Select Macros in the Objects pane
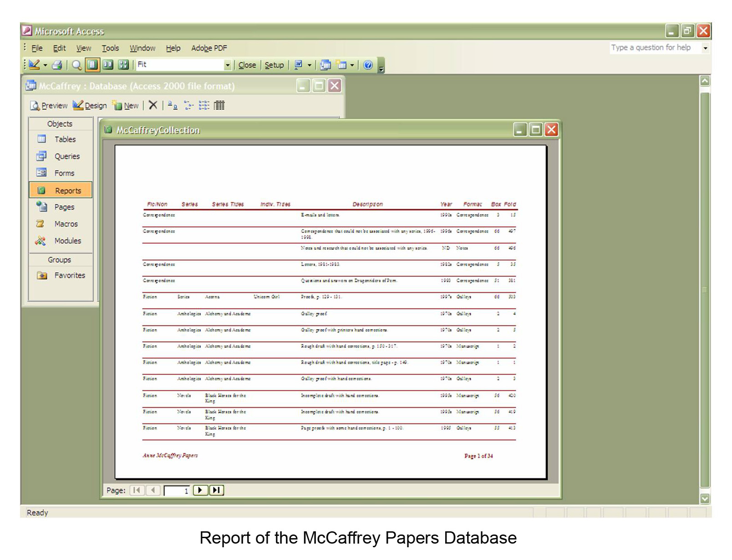The width and height of the screenshot is (732, 560). [61, 224]
